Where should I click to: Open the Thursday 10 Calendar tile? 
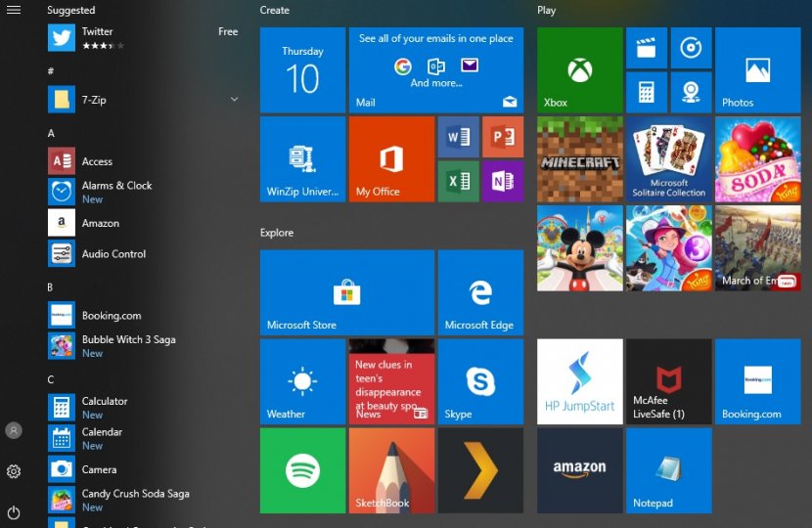[302, 70]
